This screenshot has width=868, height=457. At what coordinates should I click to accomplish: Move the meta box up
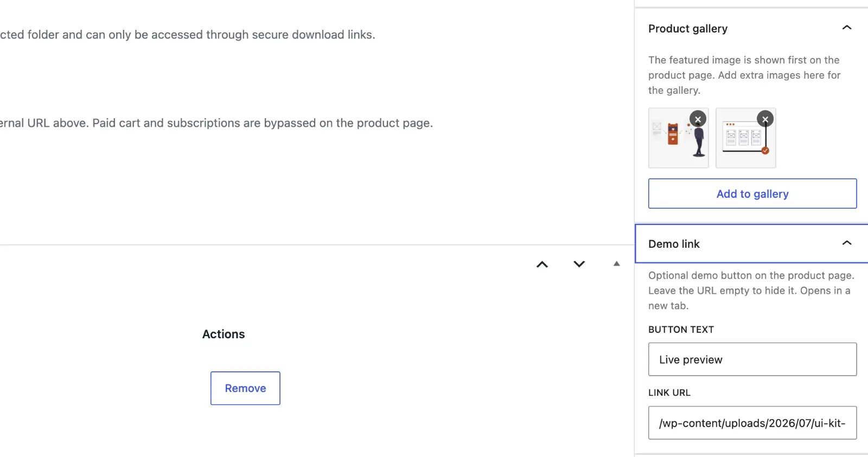point(542,265)
